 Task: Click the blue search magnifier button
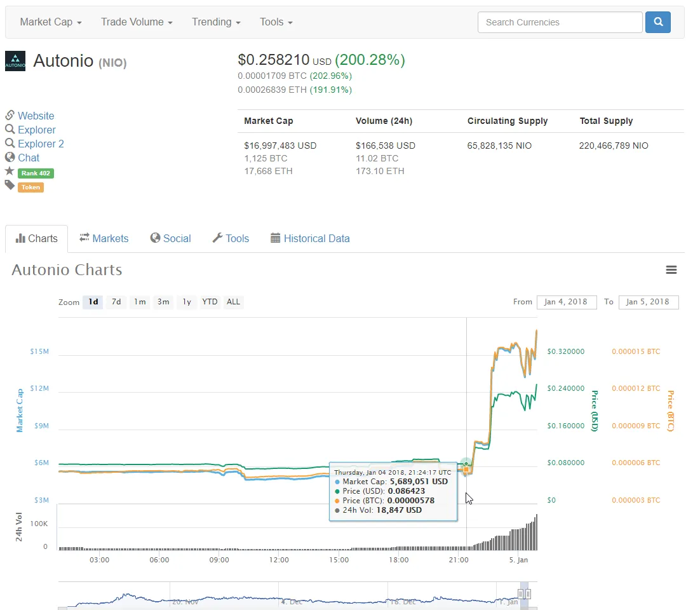click(x=657, y=22)
